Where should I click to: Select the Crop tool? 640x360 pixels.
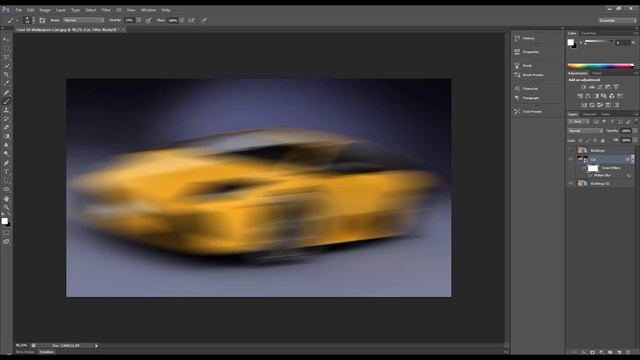(6, 75)
